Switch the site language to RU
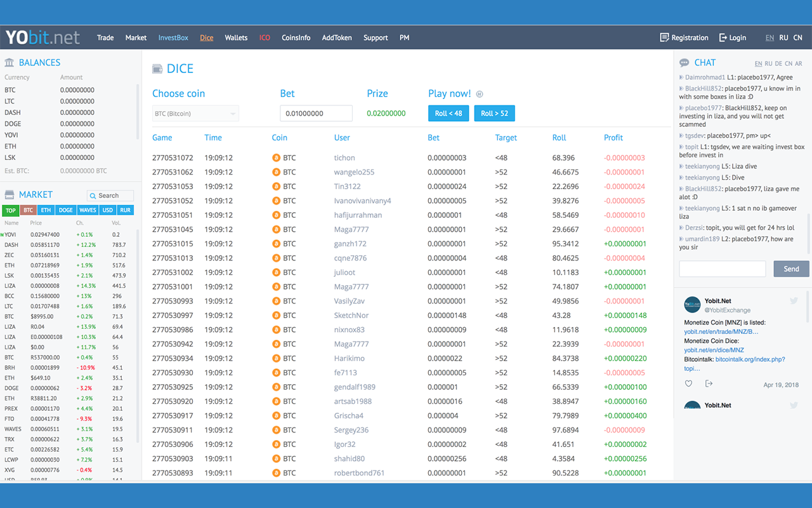The width and height of the screenshot is (812, 508). click(x=785, y=37)
